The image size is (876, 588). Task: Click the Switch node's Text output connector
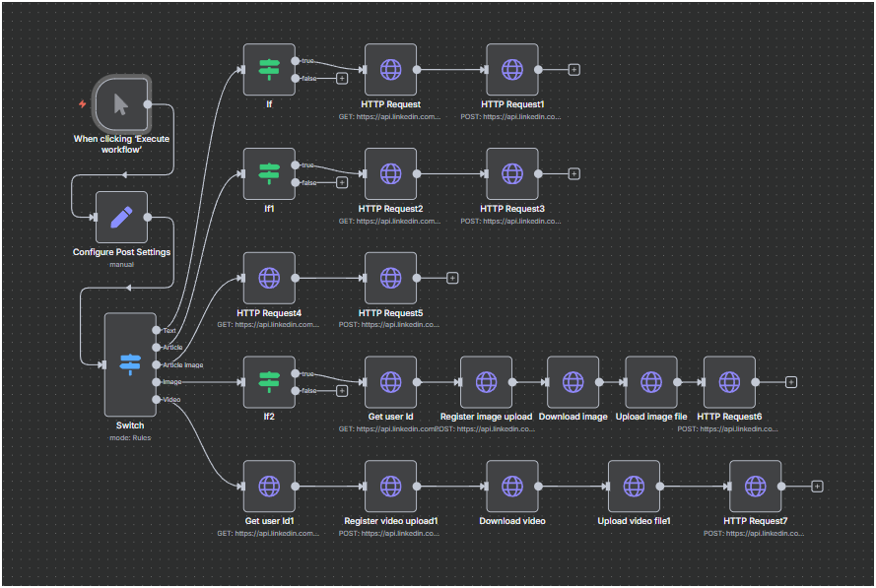156,329
